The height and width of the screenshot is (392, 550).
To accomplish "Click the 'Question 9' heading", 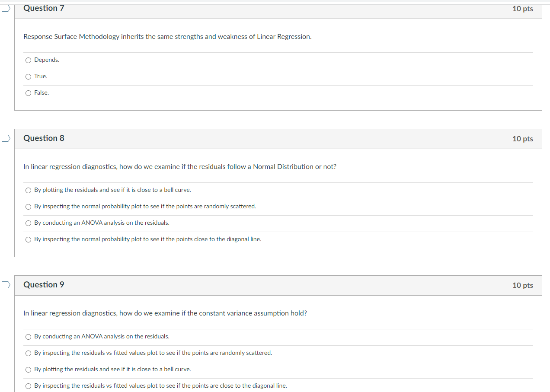I will 44,285.
